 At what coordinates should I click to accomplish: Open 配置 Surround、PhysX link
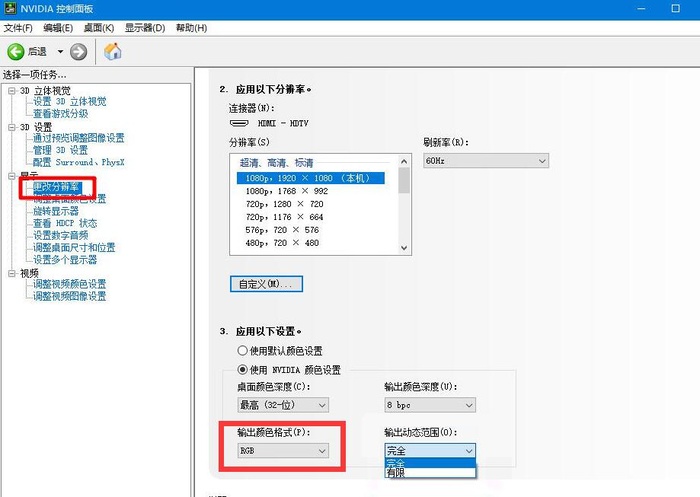(79, 162)
